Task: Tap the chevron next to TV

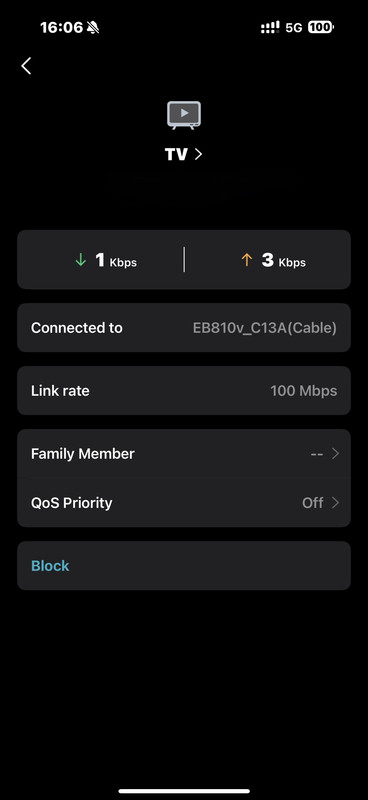Action: coord(198,154)
